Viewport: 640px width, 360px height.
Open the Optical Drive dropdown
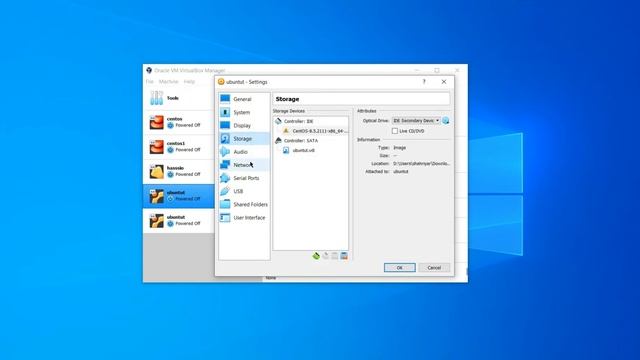[x=416, y=120]
